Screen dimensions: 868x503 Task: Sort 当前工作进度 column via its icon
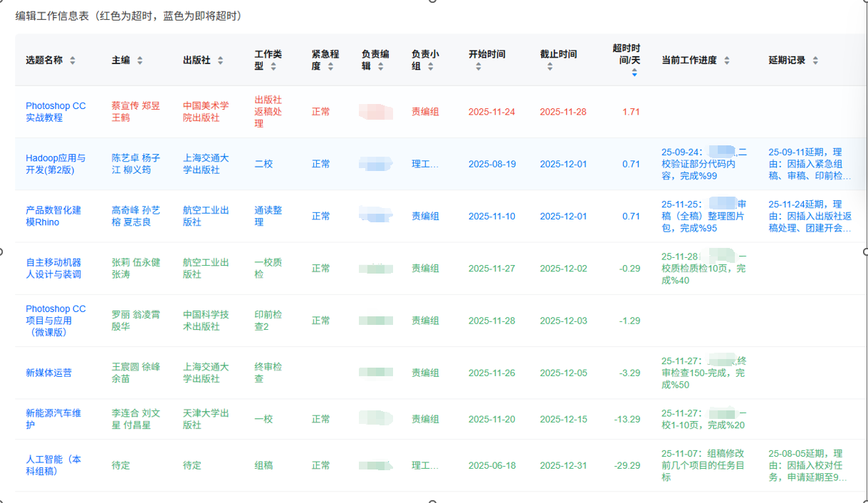pyautogui.click(x=727, y=61)
